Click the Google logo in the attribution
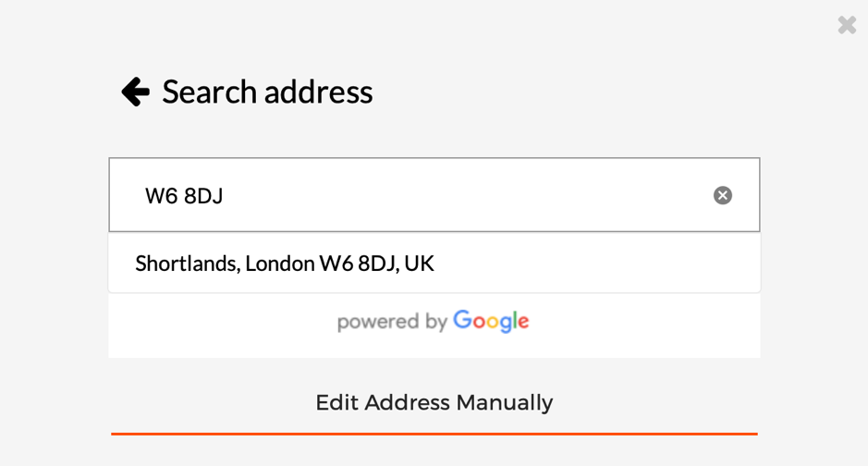The width and height of the screenshot is (868, 466). point(491,321)
